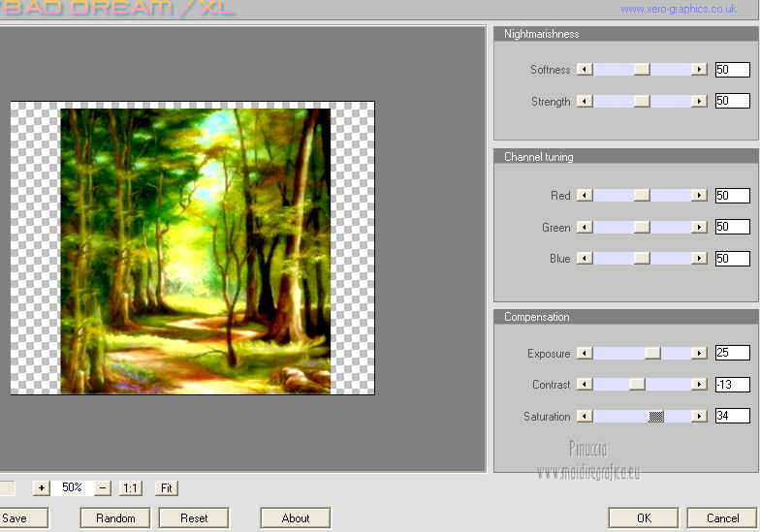Click the Save button

click(23, 517)
